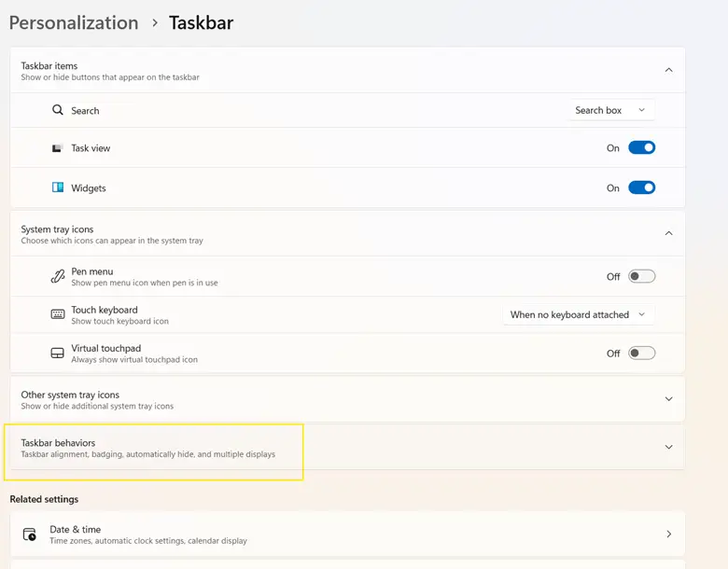Click 'Show or hide additional system tray icons'
Image resolution: width=728 pixels, height=569 pixels.
click(97, 406)
